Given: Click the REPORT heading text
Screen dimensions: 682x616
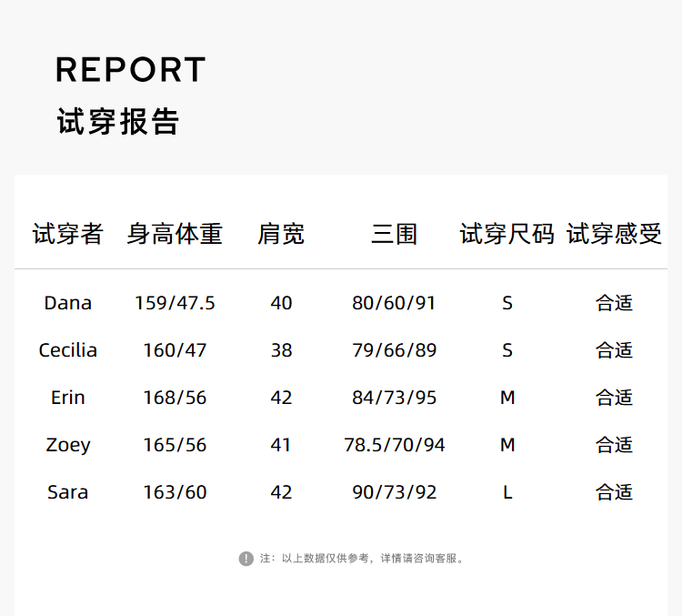Looking at the screenshot, I should 131,70.
